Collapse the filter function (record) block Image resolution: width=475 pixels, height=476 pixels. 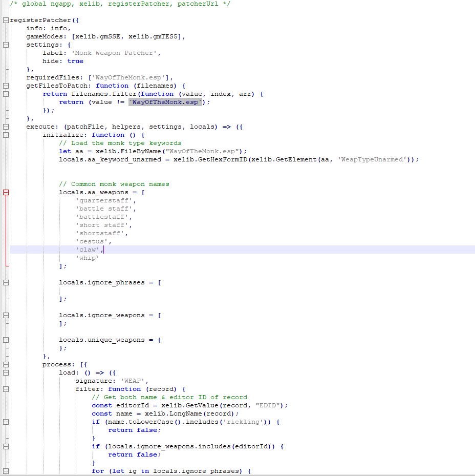click(x=6, y=389)
